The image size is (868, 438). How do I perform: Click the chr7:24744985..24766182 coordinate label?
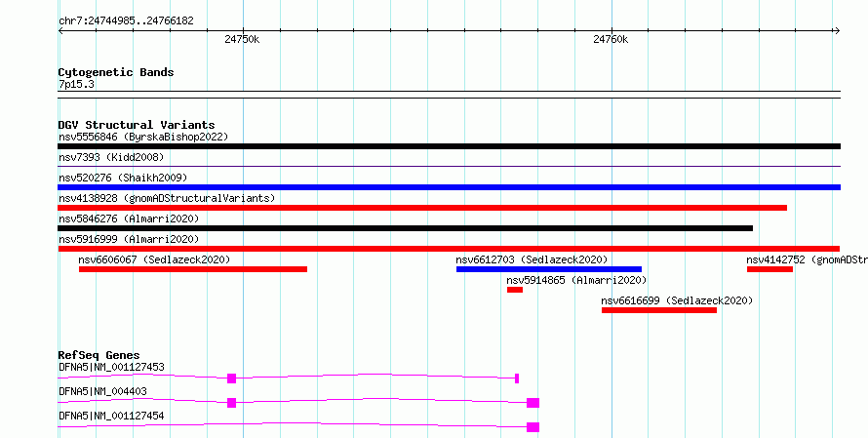(126, 21)
